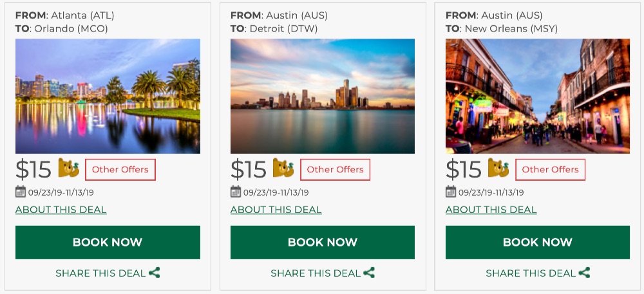Click share icon on New Orleans deal
Viewport: 644px width, 294px height.
584,273
